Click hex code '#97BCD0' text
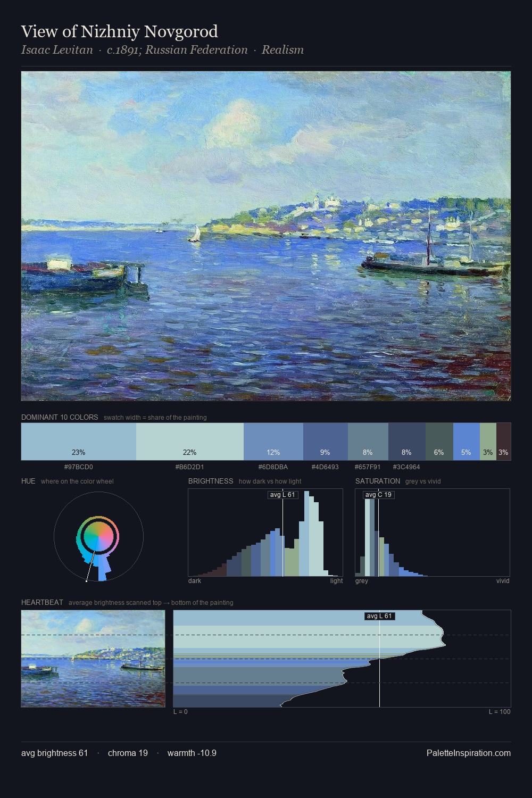The width and height of the screenshot is (532, 798). point(78,467)
